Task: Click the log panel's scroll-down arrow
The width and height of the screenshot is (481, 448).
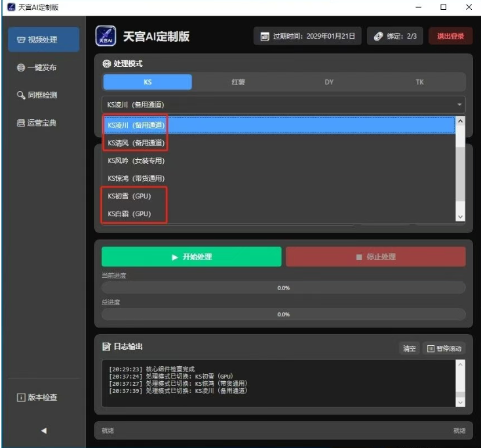Action: [460, 402]
